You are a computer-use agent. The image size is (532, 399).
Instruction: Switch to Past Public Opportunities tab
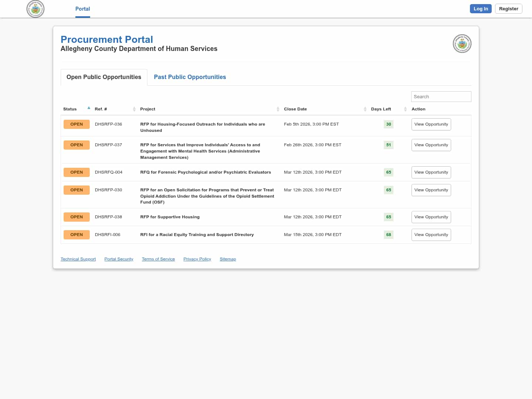pos(190,77)
